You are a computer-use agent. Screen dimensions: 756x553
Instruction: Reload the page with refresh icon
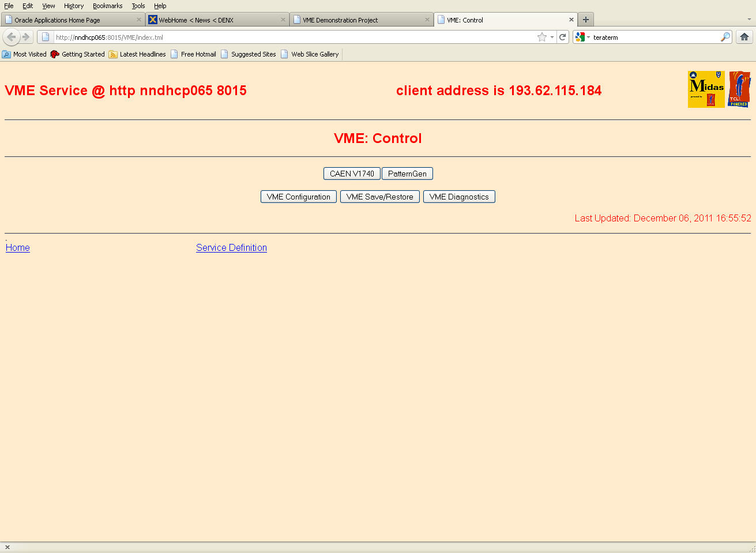(x=562, y=37)
